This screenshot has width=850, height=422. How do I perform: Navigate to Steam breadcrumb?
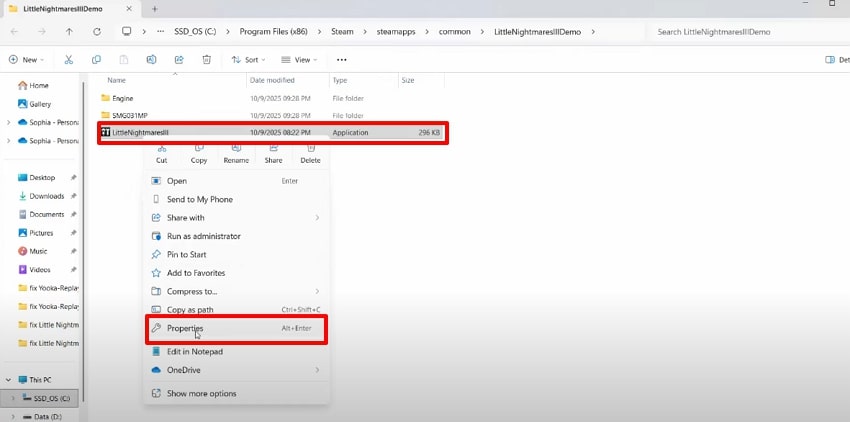click(x=342, y=31)
